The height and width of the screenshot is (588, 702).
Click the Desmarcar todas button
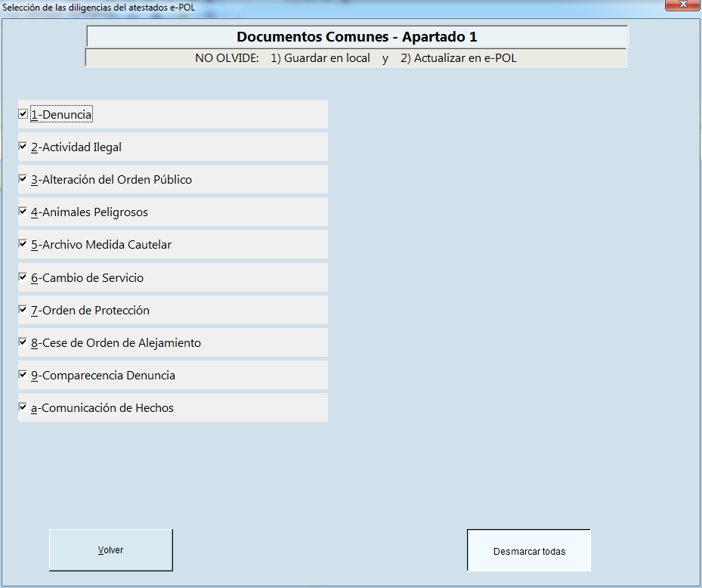pos(529,550)
